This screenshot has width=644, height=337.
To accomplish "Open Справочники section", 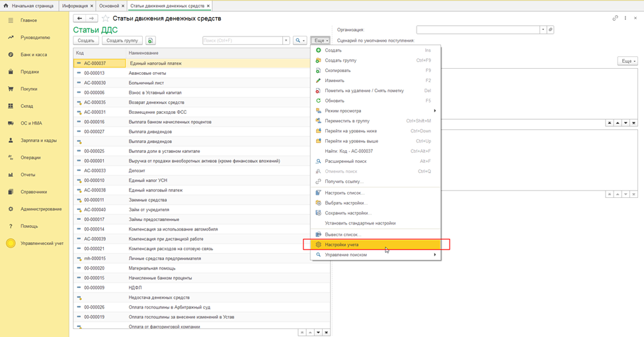I will 34,192.
